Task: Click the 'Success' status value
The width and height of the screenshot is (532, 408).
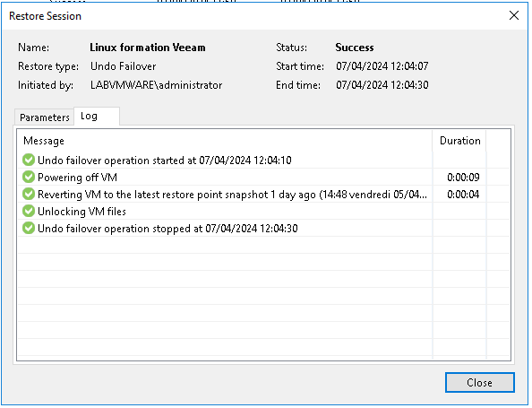Action: point(355,48)
